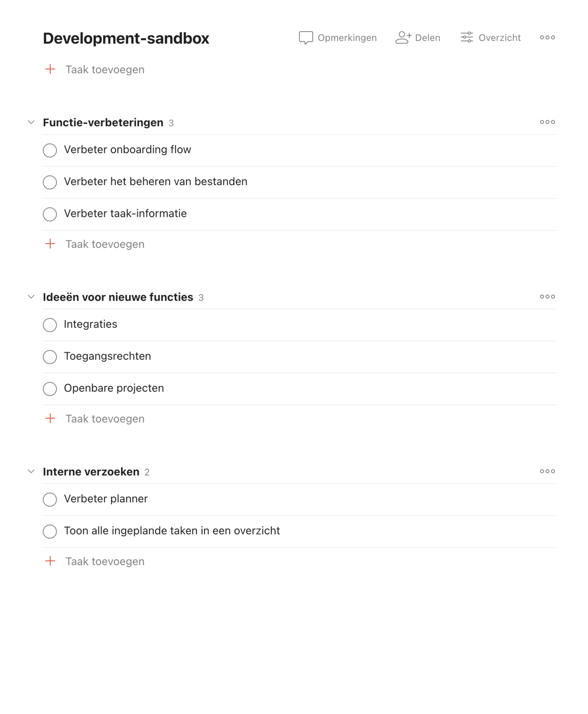Screen dimensions: 588x714
Task: Click the plus icon under Ideeën voor nieuwe functies
Action: (50, 418)
